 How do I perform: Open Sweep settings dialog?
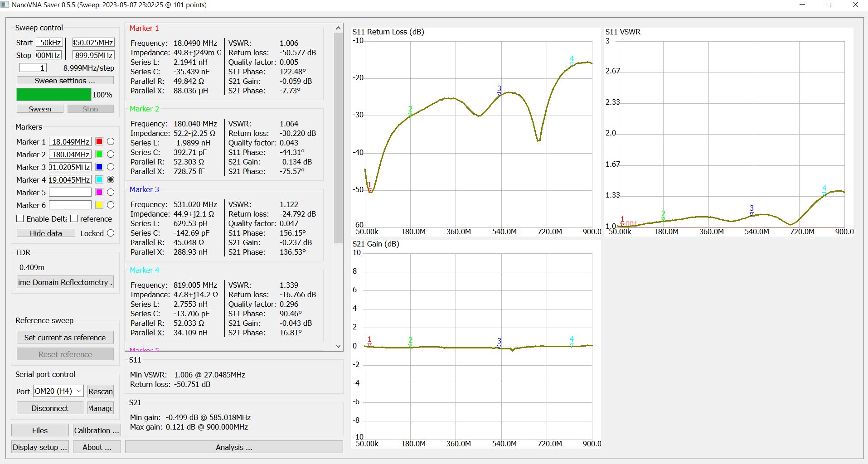click(x=65, y=80)
